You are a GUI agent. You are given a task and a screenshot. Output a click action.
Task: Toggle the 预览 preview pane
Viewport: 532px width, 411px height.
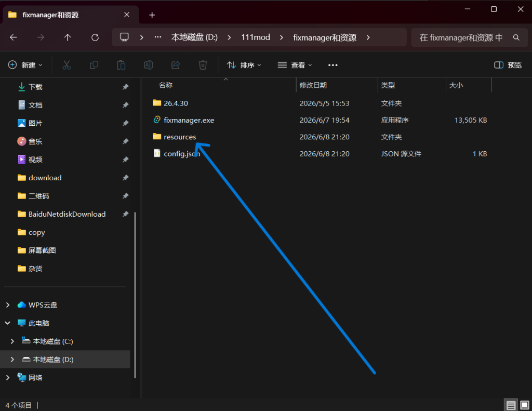[x=508, y=65]
